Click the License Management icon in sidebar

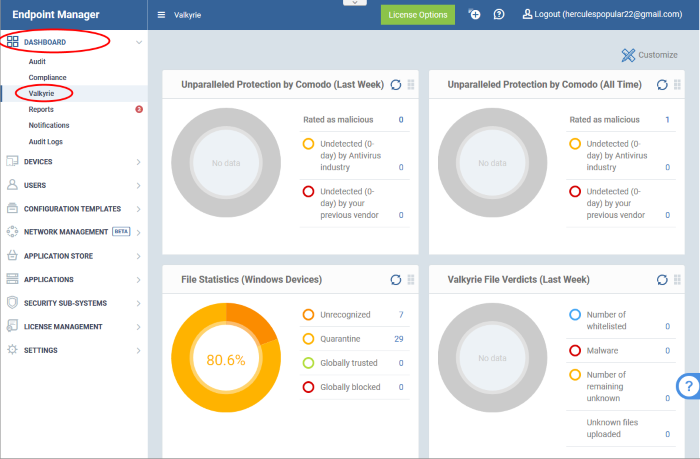point(12,326)
